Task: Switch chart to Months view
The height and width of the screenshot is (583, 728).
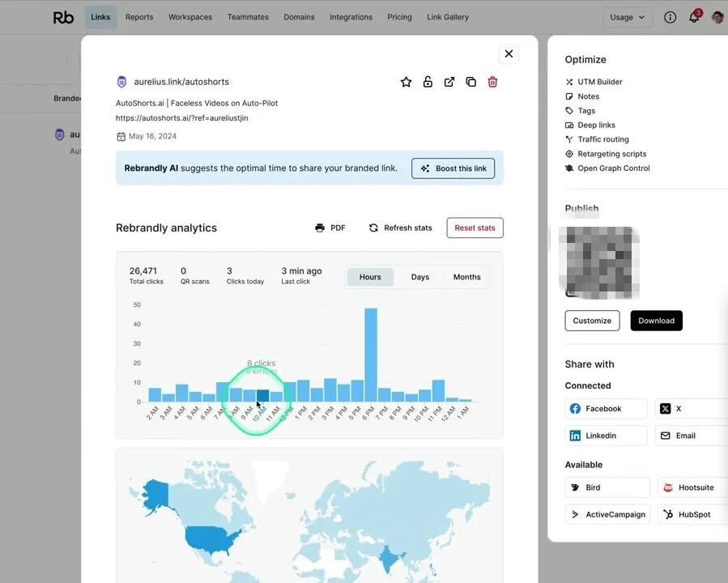Action: (466, 277)
